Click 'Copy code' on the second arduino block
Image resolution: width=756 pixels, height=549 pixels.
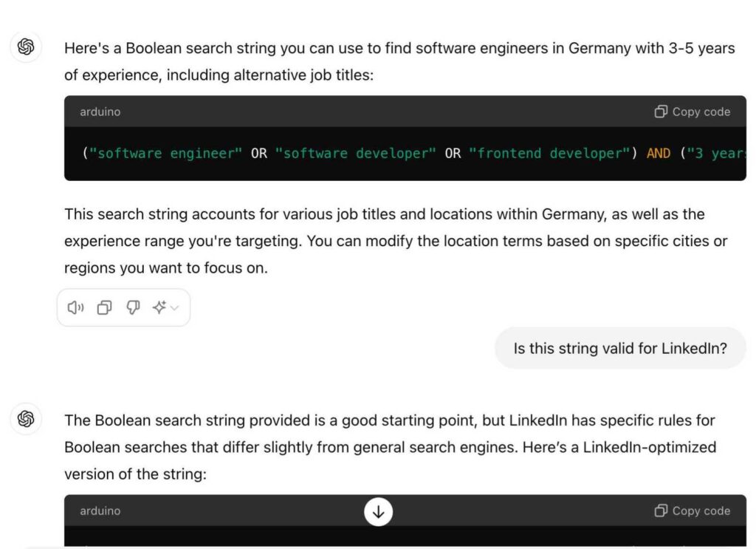[x=699, y=511]
